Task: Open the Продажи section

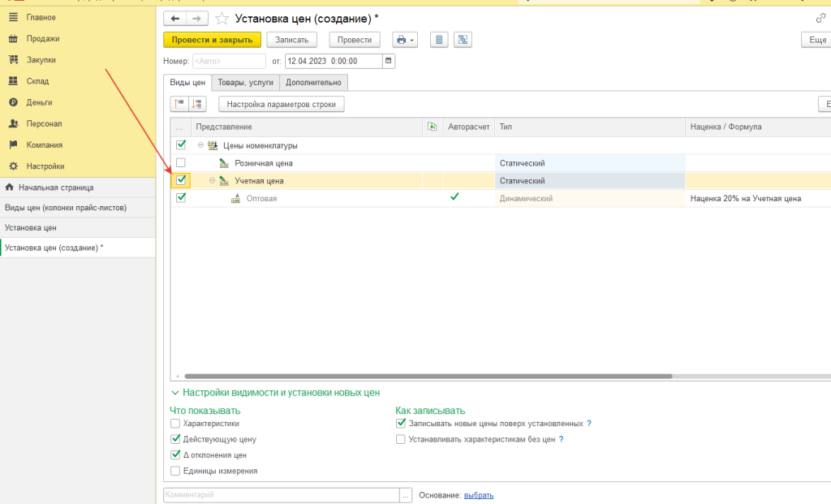Action: click(x=42, y=39)
